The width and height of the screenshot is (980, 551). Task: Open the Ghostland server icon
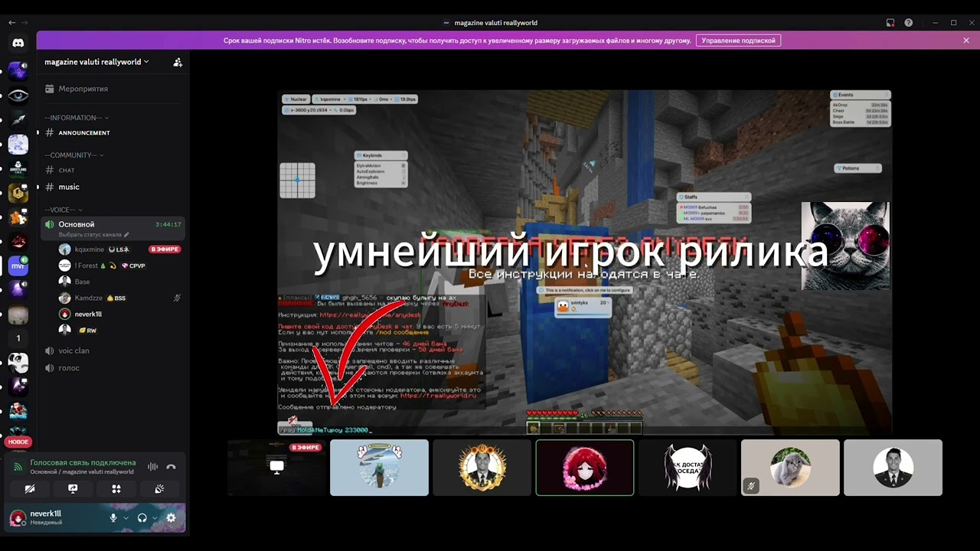[x=18, y=168]
